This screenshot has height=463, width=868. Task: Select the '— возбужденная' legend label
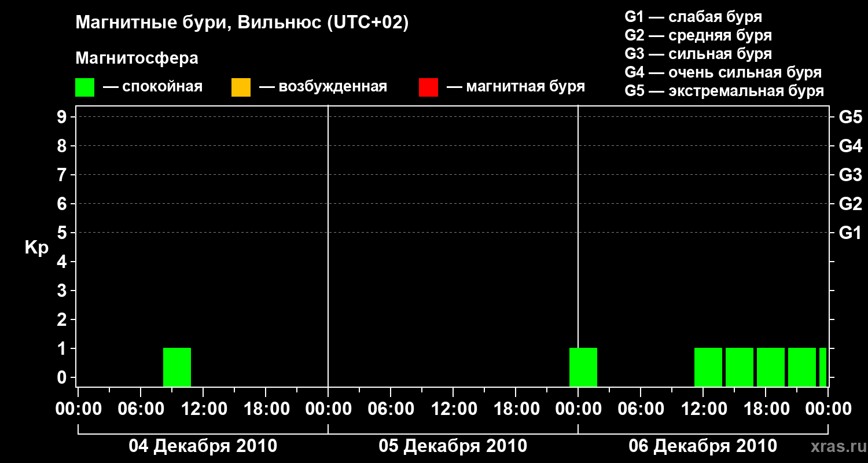coord(323,87)
